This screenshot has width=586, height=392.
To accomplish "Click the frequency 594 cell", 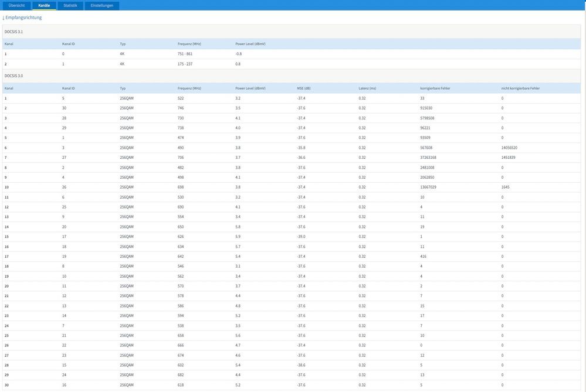I will tap(181, 315).
